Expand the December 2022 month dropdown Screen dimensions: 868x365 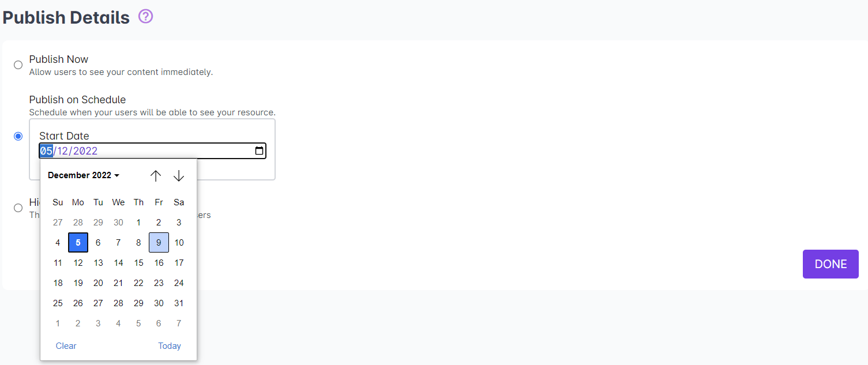pos(84,175)
